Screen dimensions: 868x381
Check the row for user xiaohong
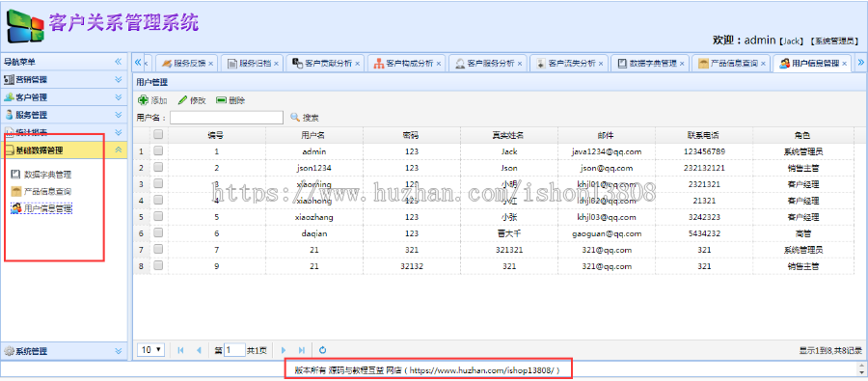pyautogui.click(x=158, y=200)
